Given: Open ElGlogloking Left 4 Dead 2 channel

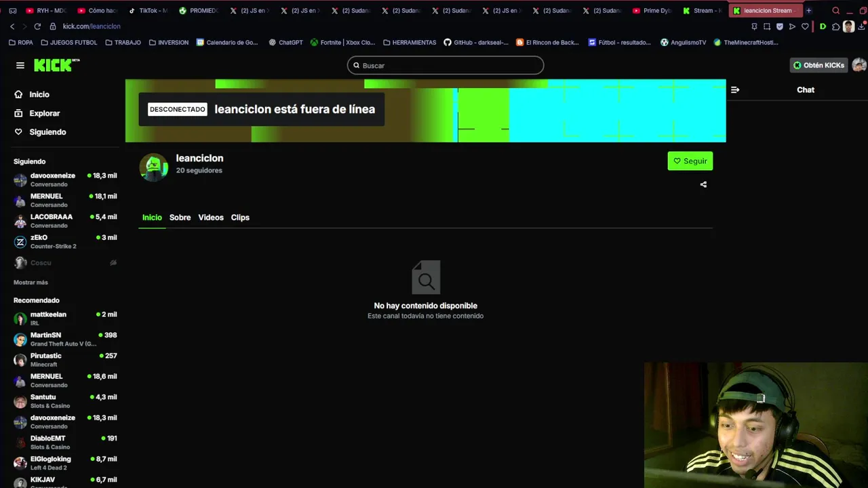Looking at the screenshot, I should pyautogui.click(x=65, y=463).
